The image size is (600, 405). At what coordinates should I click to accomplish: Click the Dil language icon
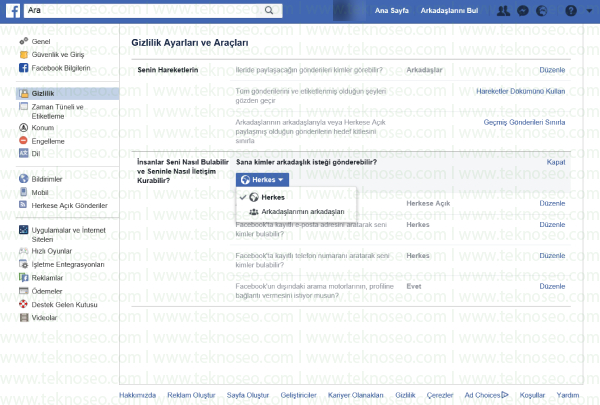[24, 153]
